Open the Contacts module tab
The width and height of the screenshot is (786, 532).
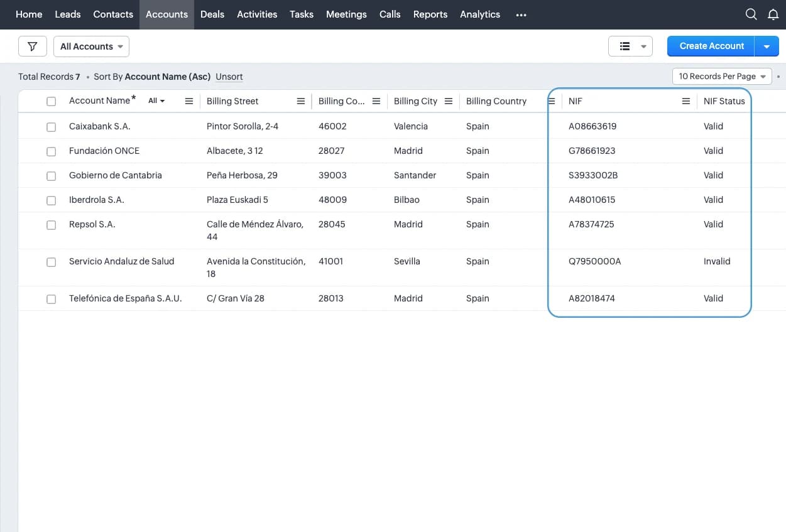(x=113, y=14)
